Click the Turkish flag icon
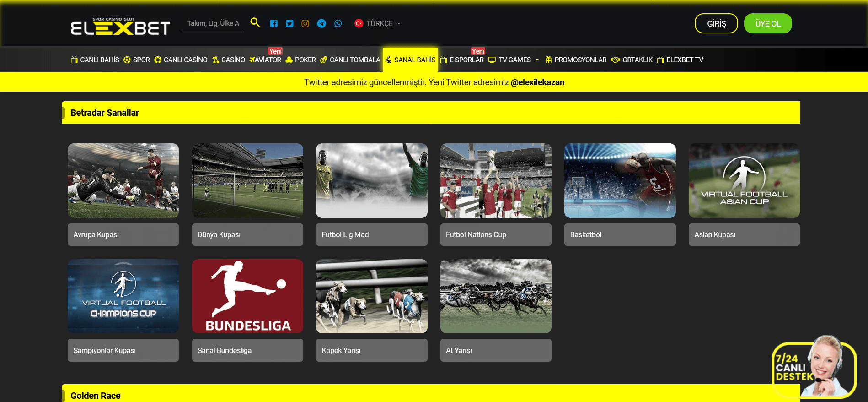The width and height of the screenshot is (868, 402). click(x=359, y=23)
